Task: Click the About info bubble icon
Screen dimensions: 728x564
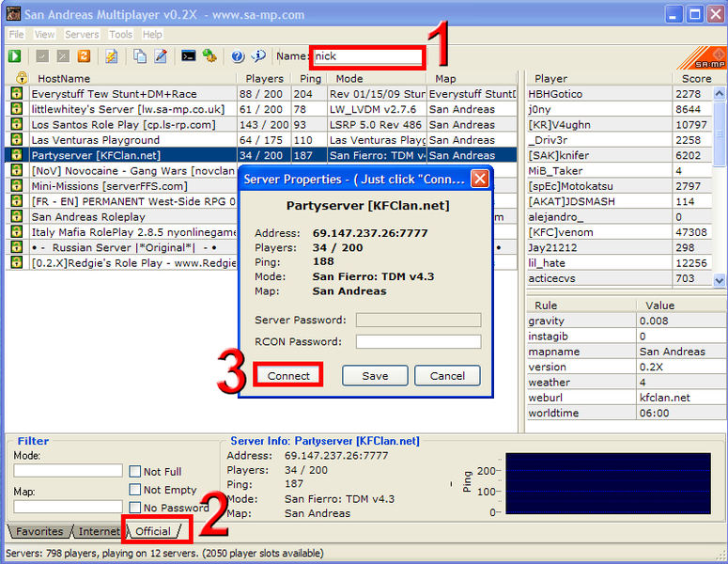Action: tap(258, 56)
